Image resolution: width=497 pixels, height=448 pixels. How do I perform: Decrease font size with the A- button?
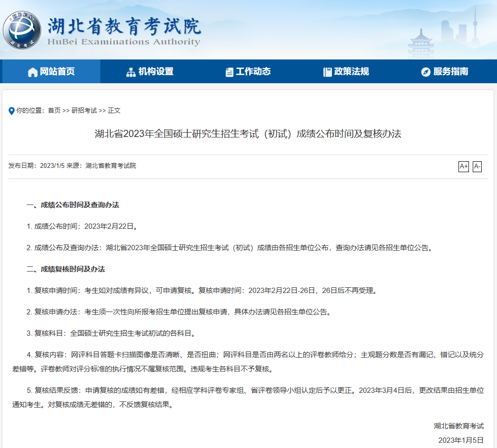click(x=477, y=166)
